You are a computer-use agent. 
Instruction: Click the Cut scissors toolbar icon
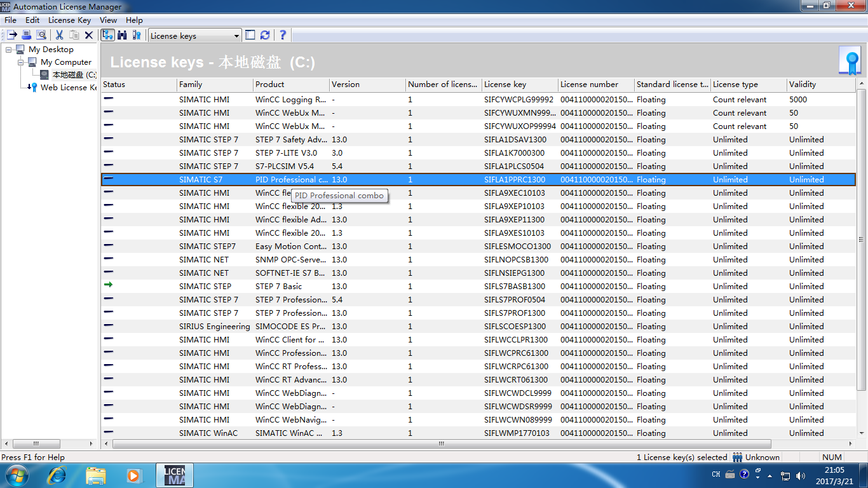59,36
